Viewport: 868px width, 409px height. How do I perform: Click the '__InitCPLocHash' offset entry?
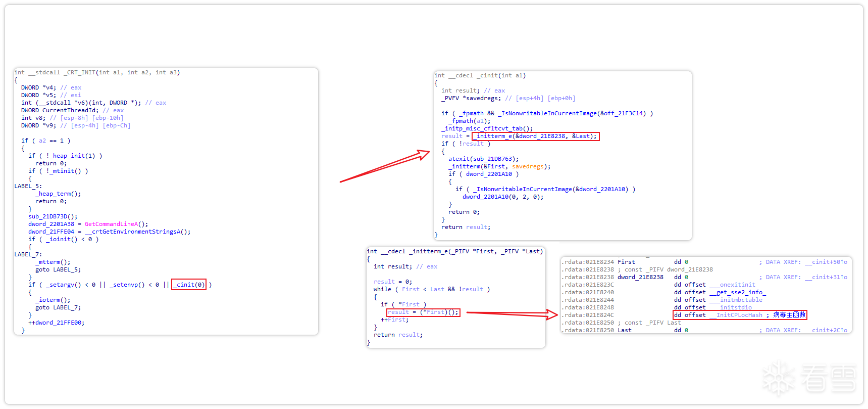click(736, 315)
